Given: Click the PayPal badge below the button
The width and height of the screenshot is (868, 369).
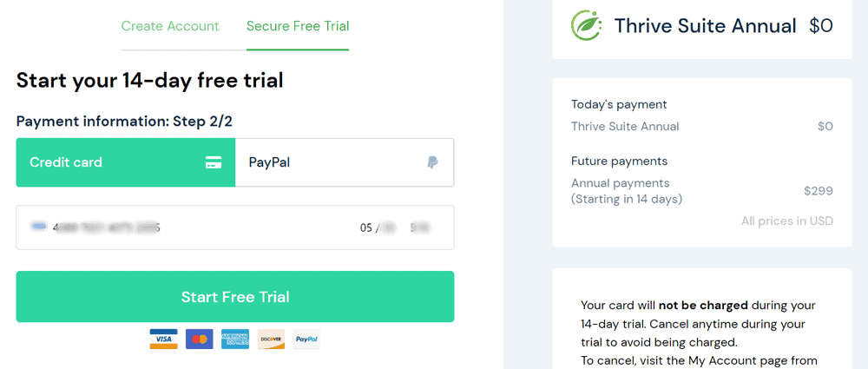Looking at the screenshot, I should click(x=306, y=339).
